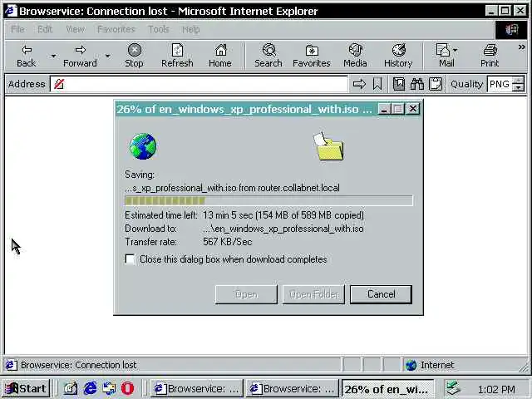The image size is (532, 399).
Task: Decrease Quality with the down spinner arrow
Action: pyautogui.click(x=518, y=87)
